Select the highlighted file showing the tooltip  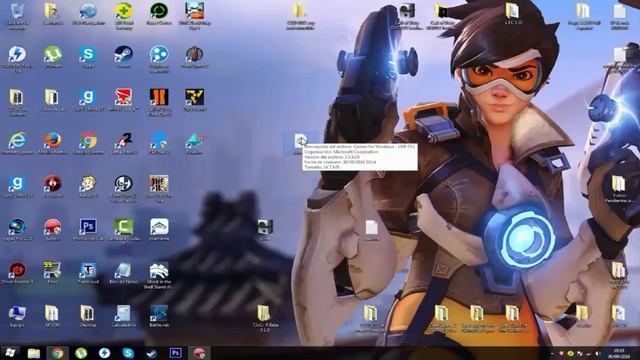300,144
